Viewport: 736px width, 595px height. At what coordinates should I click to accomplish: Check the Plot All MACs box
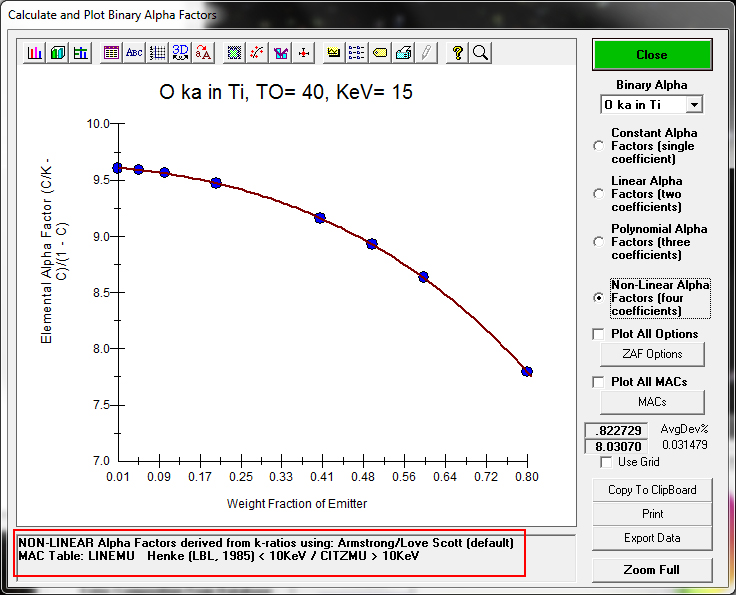(599, 382)
